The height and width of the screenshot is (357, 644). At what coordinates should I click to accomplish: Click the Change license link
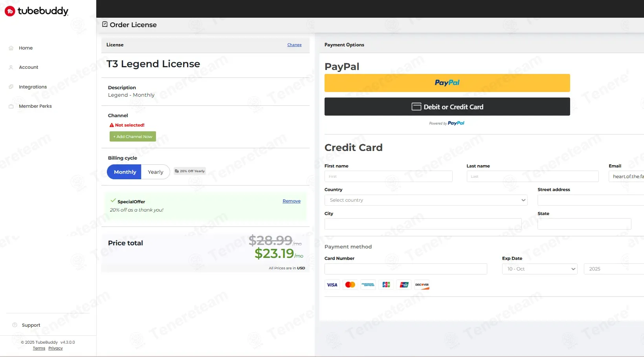tap(294, 45)
